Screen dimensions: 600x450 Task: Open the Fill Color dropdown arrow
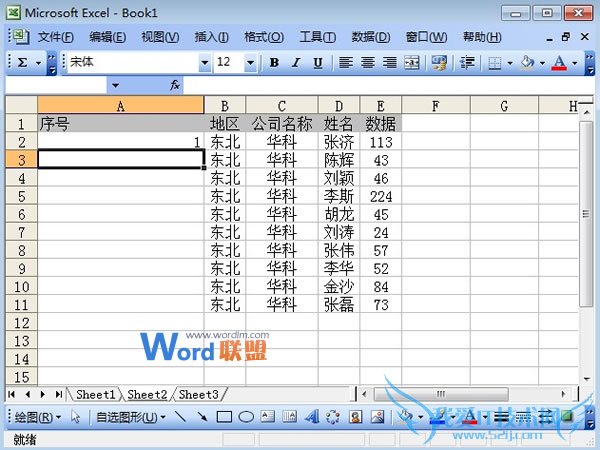(x=542, y=63)
